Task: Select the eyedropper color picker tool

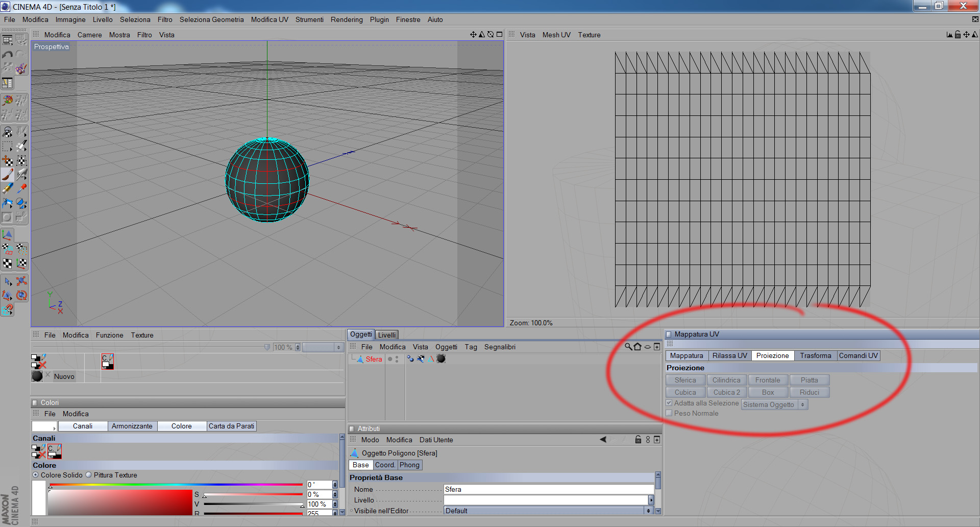Action: point(21,188)
